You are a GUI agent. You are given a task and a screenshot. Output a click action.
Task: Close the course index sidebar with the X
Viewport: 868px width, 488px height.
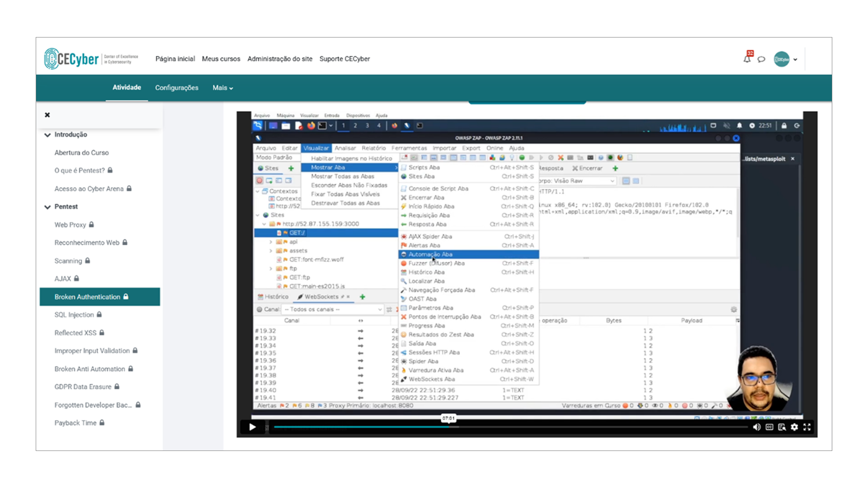point(47,115)
